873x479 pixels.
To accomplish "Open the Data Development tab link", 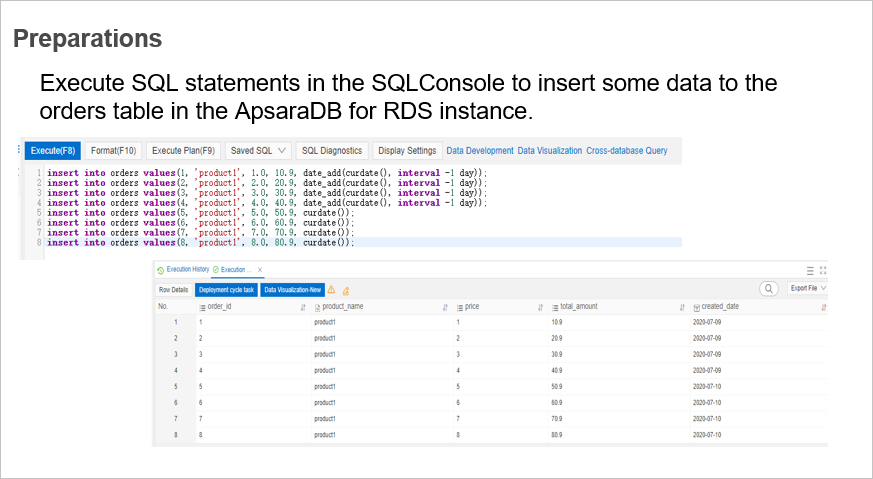I will [480, 151].
